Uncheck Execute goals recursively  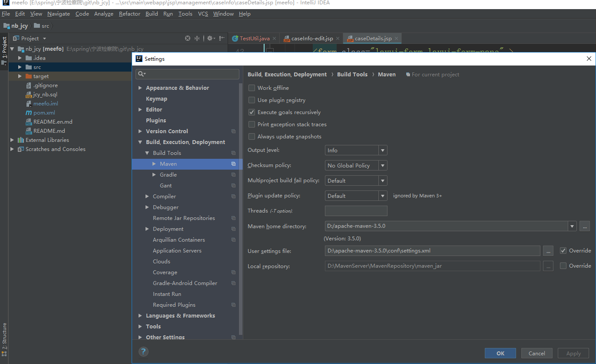coord(252,112)
